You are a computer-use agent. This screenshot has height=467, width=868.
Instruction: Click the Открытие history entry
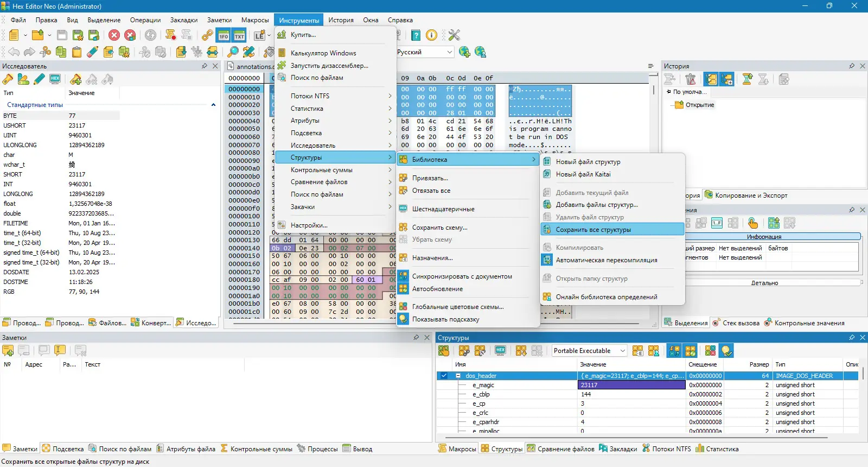700,105
